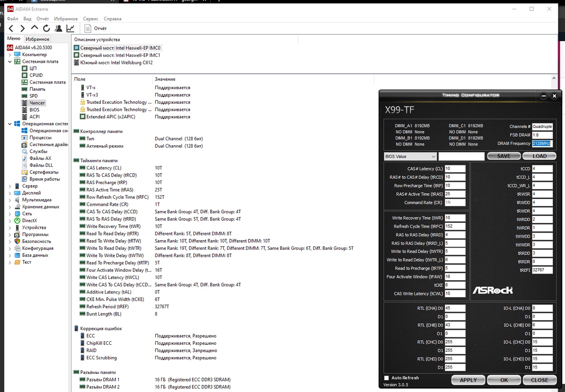
Task: Expand the Программы tree node
Action: (x=10, y=234)
